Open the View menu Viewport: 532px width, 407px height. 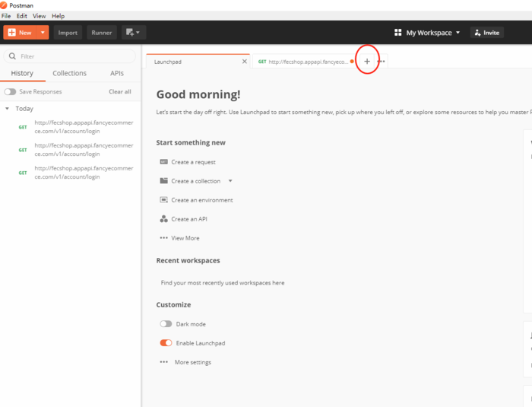[x=40, y=16]
